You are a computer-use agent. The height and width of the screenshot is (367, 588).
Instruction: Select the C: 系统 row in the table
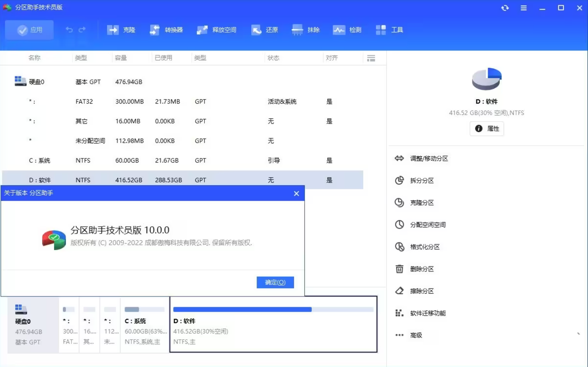pyautogui.click(x=182, y=160)
